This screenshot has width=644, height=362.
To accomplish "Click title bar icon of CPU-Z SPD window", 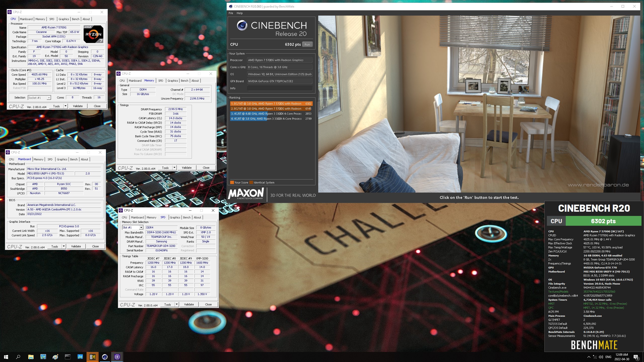I will (121, 210).
